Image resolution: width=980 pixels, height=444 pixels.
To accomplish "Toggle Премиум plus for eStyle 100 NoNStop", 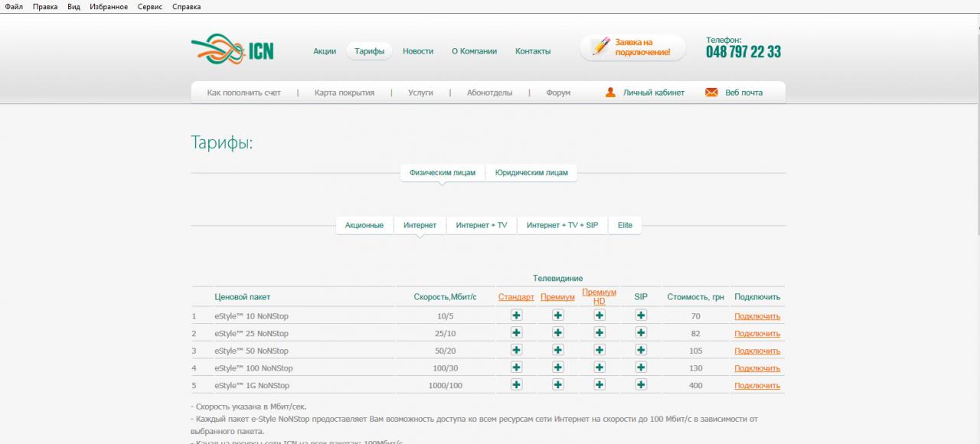I will (558, 367).
